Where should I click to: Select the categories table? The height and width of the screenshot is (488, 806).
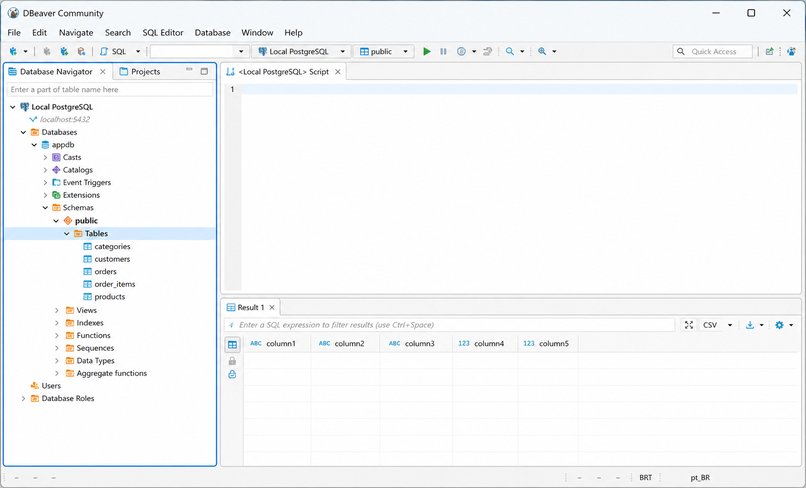pos(112,246)
